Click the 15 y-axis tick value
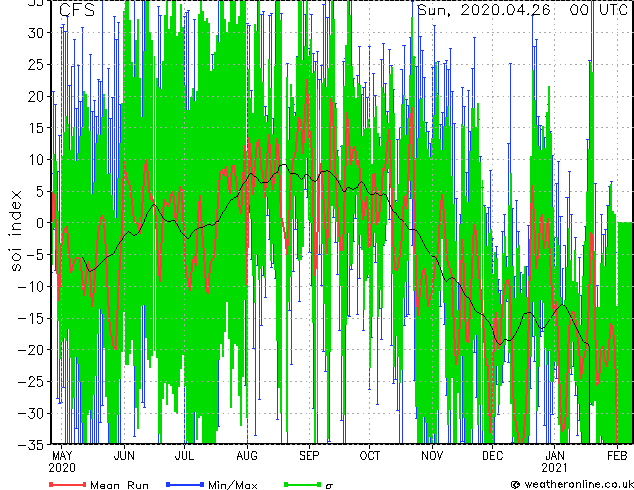 click(x=36, y=128)
